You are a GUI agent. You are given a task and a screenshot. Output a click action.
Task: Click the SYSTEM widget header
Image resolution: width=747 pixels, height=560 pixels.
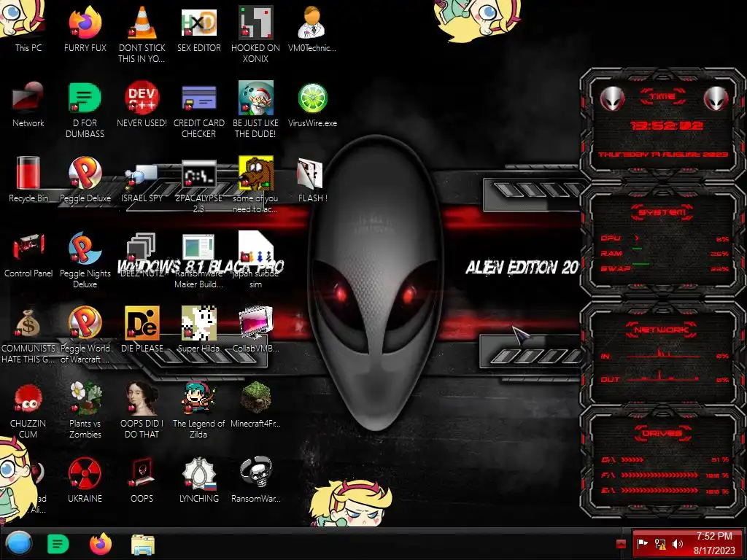pos(662,212)
